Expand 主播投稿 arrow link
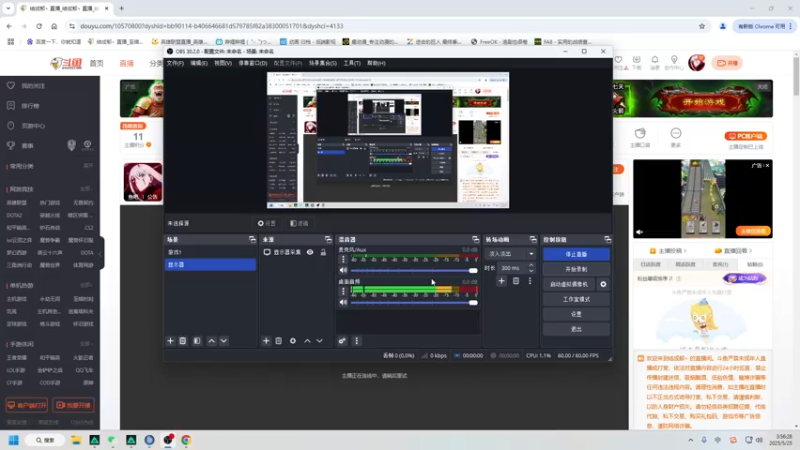The image size is (800, 450). pos(671,251)
